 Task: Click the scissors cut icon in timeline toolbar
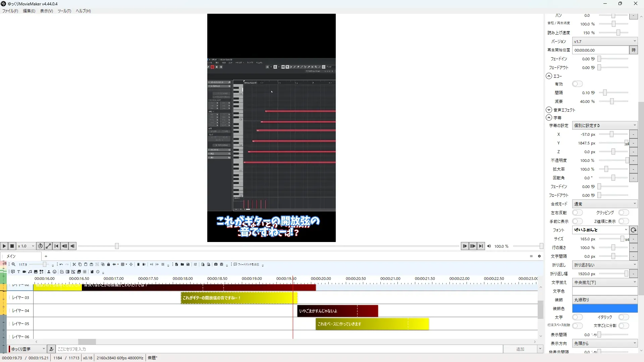(x=74, y=264)
